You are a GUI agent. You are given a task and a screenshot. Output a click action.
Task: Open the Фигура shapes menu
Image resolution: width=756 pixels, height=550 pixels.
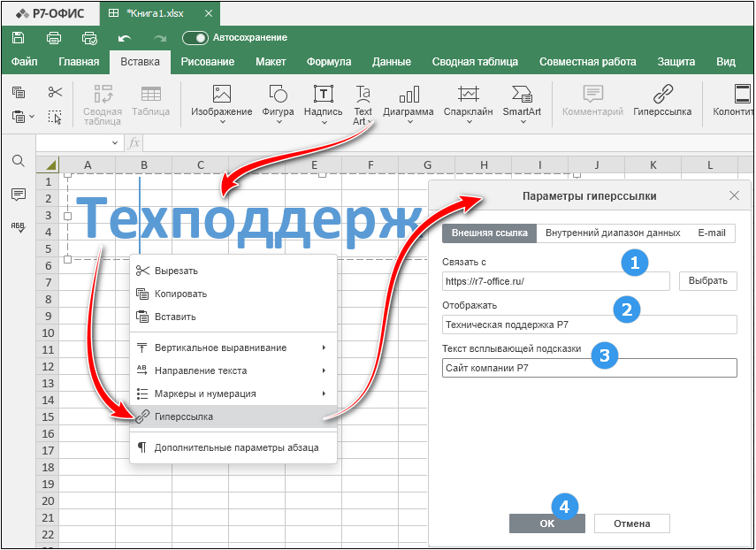click(x=279, y=105)
